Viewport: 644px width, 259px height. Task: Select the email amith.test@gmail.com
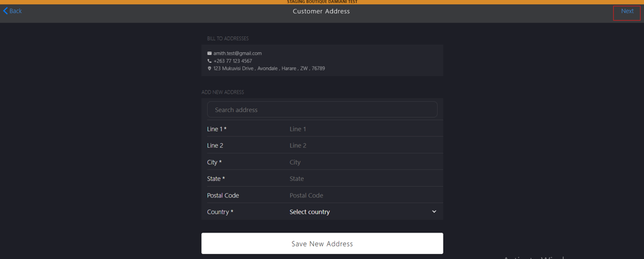tap(237, 53)
